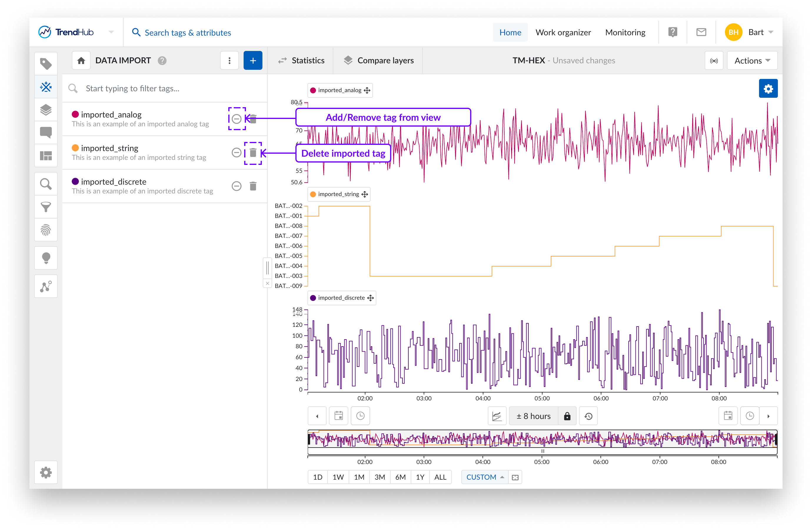Remove imported_analog tag from view
Screen dimensions: 812x530
(x=237, y=119)
